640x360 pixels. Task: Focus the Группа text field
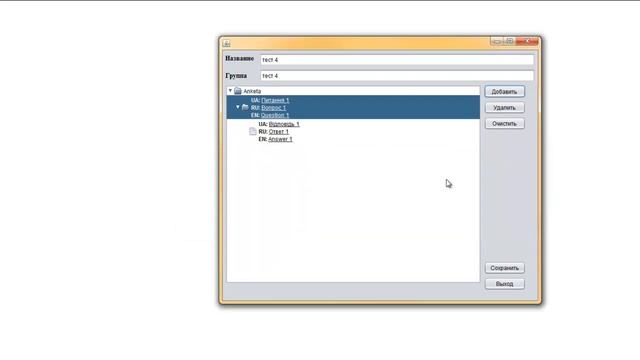397,76
